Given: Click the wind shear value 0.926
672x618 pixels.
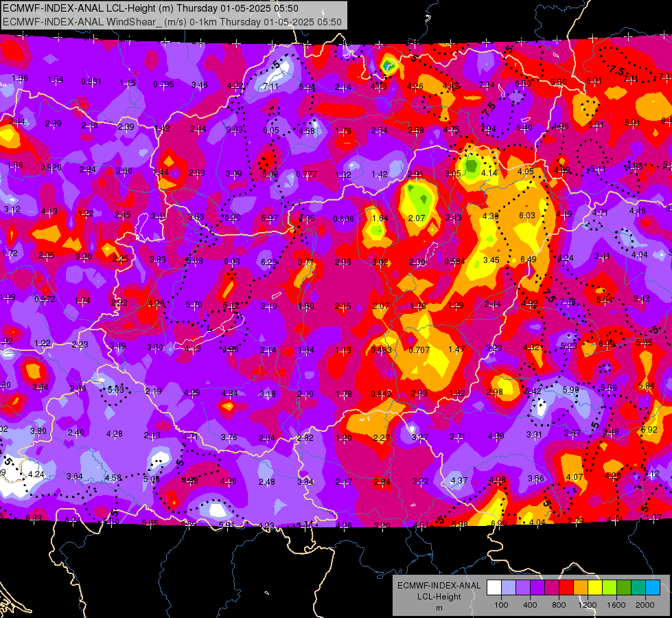Looking at the screenshot, I should point(51,168).
